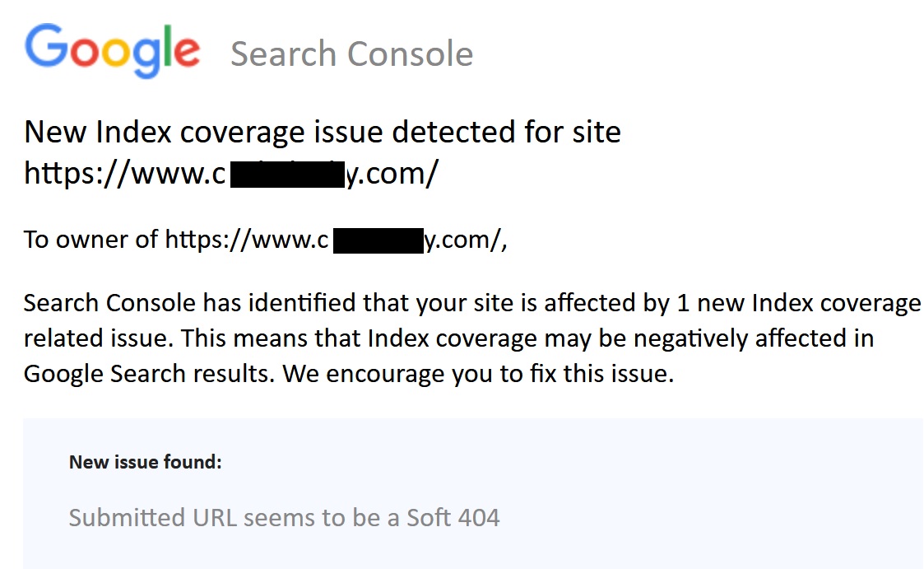
Task: Open the Search Console header title
Action: (352, 54)
